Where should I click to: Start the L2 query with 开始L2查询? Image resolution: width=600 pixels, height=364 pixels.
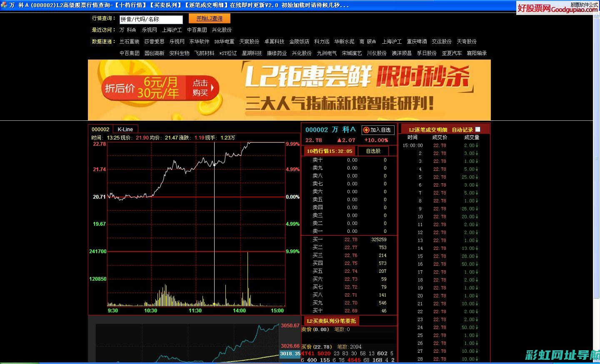click(210, 18)
